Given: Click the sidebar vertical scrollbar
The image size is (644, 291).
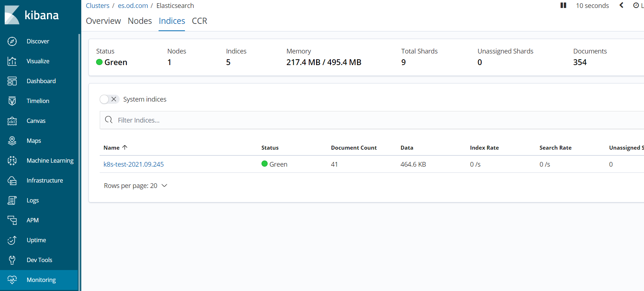Looking at the screenshot, I should point(79,162).
